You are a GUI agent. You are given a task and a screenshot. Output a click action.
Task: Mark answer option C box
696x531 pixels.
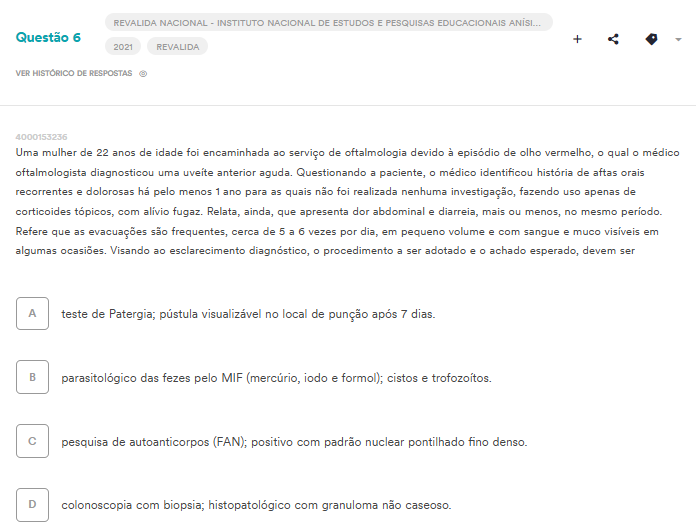32,441
